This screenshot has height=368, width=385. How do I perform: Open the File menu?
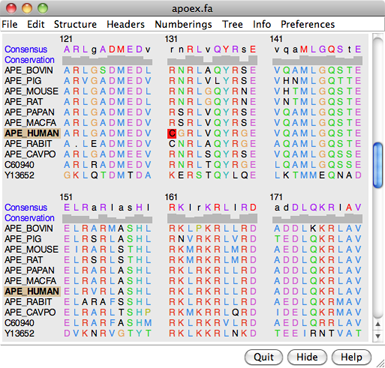click(9, 24)
